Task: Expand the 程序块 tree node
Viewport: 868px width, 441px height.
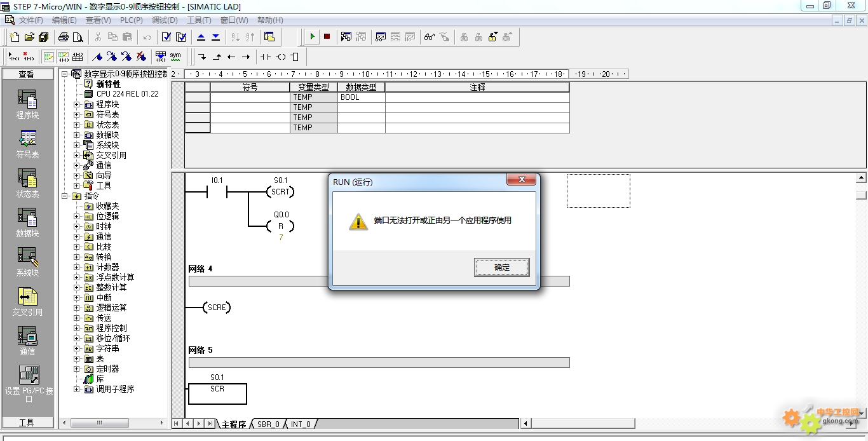Action: point(77,104)
